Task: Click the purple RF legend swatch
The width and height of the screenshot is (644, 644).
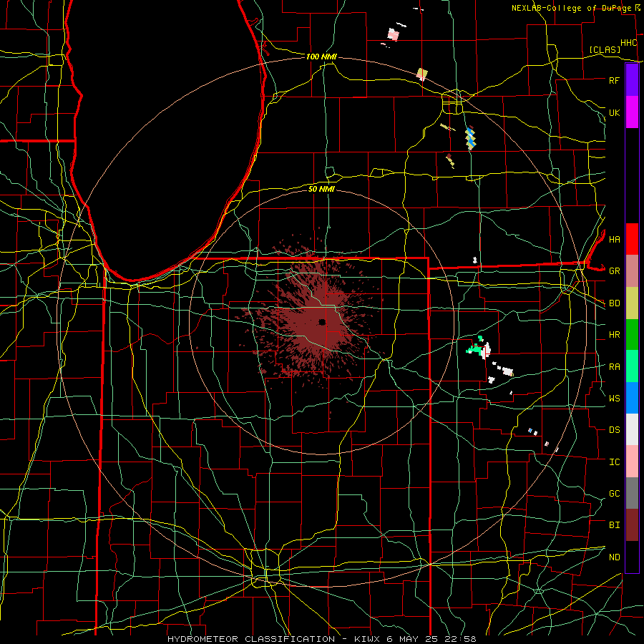Action: coord(632,80)
